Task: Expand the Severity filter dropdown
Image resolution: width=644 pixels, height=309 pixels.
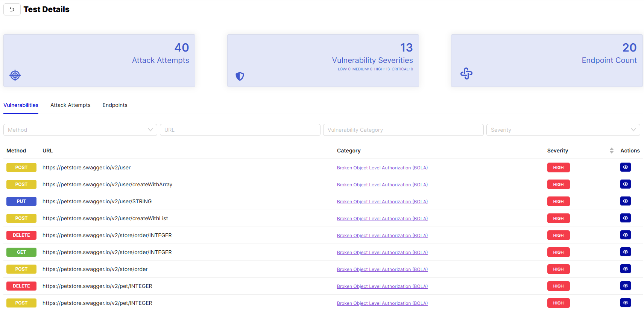Action: pos(563,130)
